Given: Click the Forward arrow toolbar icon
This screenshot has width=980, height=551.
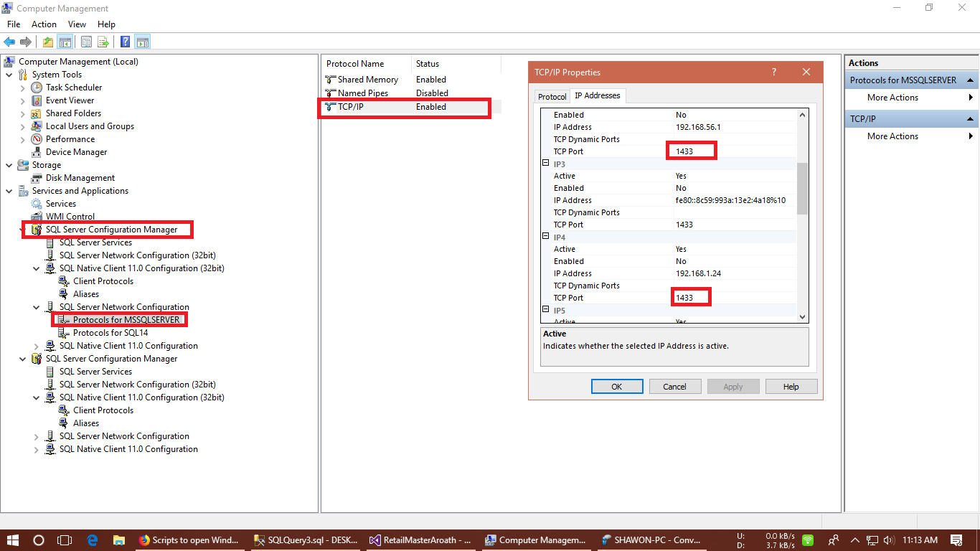Looking at the screenshot, I should (x=26, y=42).
